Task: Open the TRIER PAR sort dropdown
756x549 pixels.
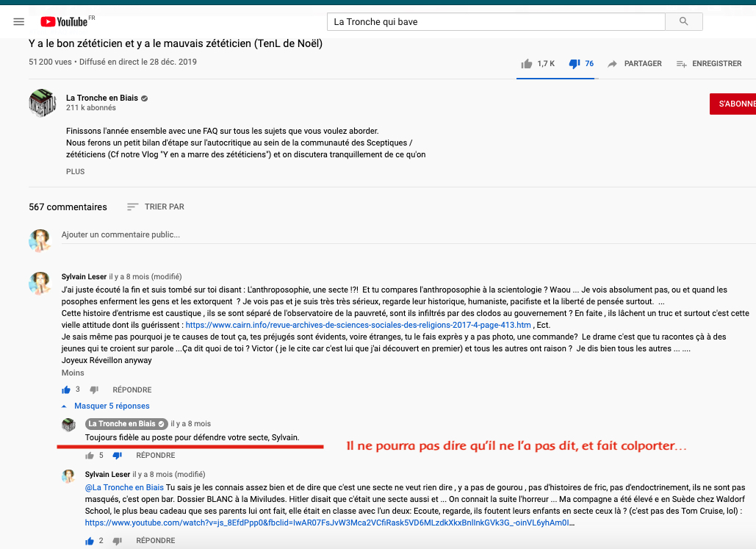Action: (x=156, y=207)
